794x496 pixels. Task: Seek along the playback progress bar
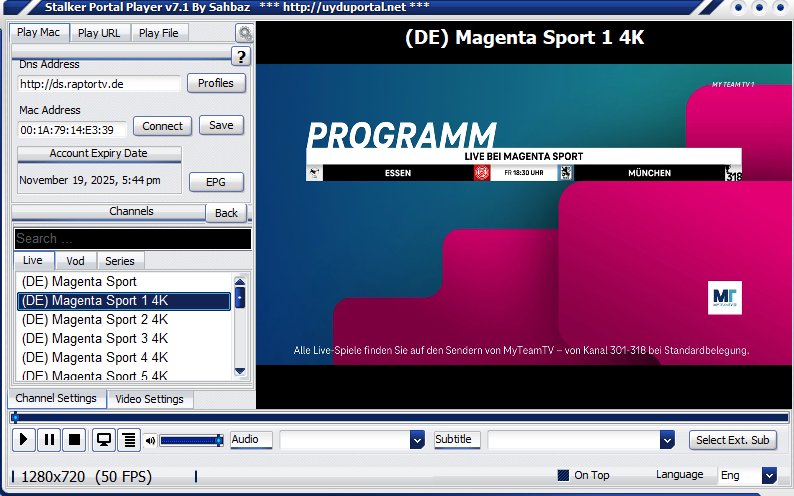(399, 418)
